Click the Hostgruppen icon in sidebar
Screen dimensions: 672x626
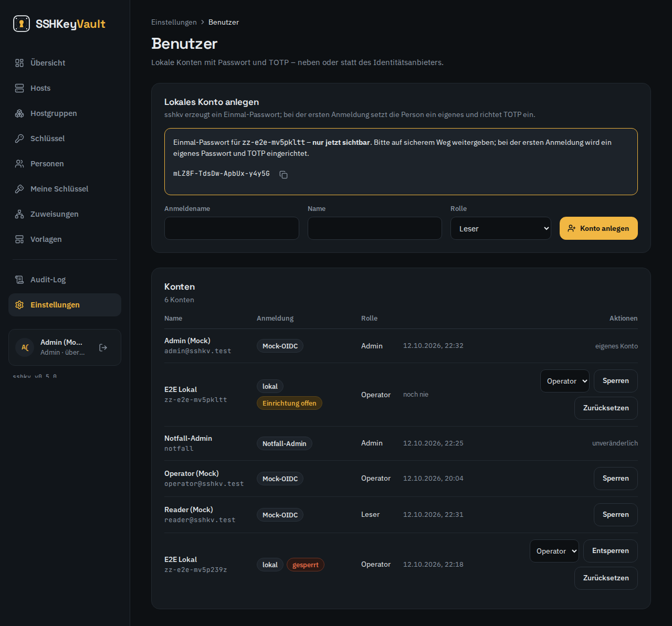coord(19,113)
